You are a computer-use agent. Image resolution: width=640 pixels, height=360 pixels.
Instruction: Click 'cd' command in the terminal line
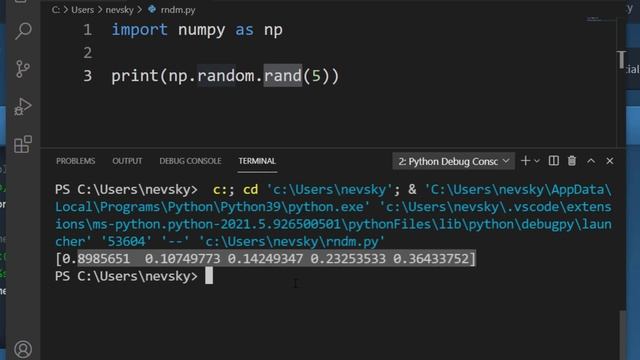click(x=251, y=189)
